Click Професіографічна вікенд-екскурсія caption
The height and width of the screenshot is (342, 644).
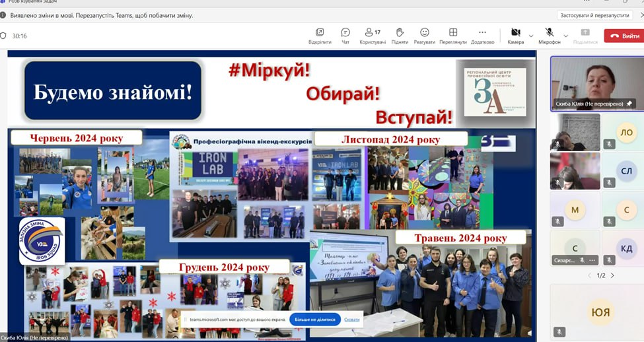[x=252, y=142]
